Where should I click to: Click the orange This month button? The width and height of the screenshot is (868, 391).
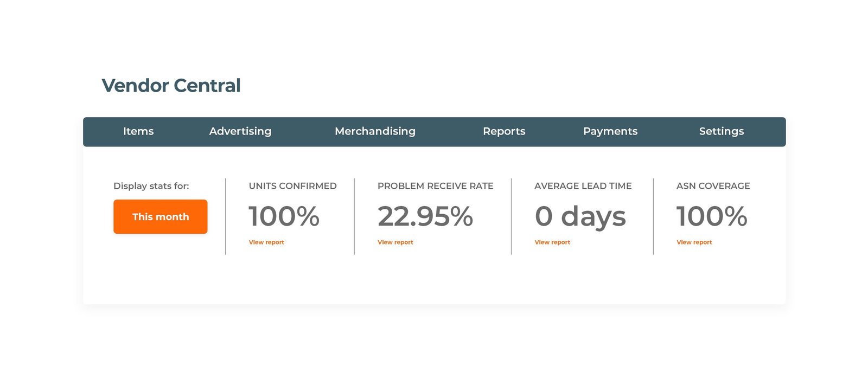click(161, 217)
